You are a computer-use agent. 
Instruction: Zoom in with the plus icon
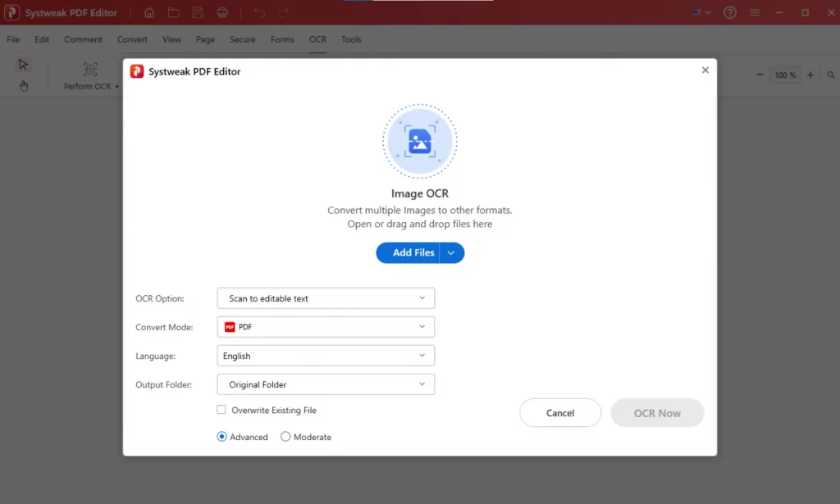(810, 75)
